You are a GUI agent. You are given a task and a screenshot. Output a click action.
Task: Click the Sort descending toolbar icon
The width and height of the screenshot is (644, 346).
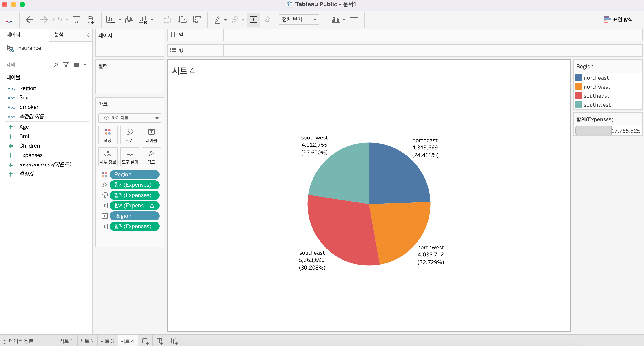click(x=197, y=20)
